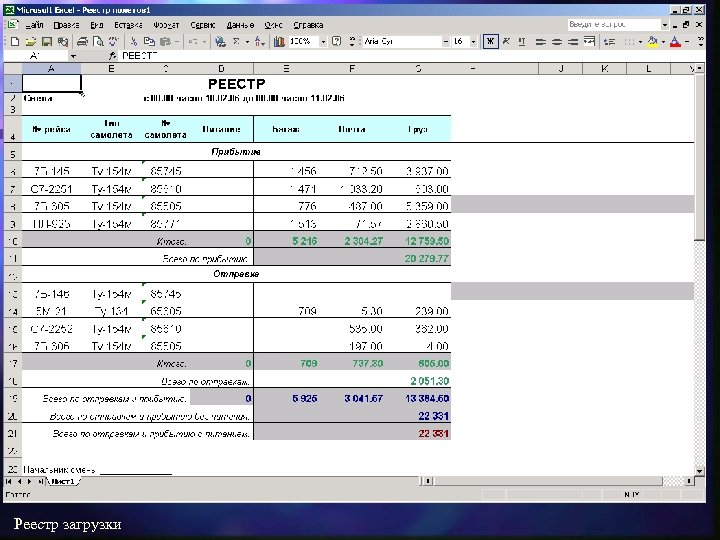720x540 pixels.
Task: Click the Sort ascending icon
Action: click(259, 42)
